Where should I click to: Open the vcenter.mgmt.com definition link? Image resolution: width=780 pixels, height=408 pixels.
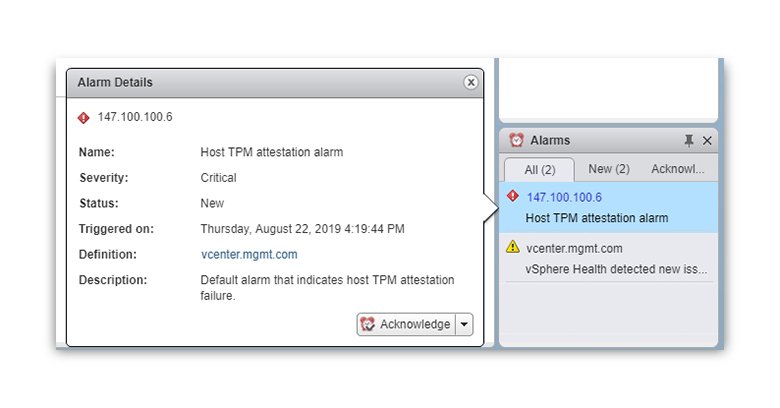249,255
